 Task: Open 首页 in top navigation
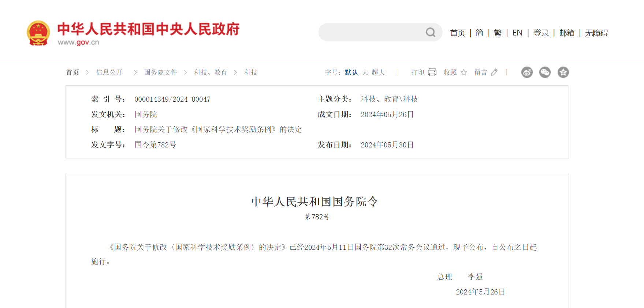tap(457, 33)
